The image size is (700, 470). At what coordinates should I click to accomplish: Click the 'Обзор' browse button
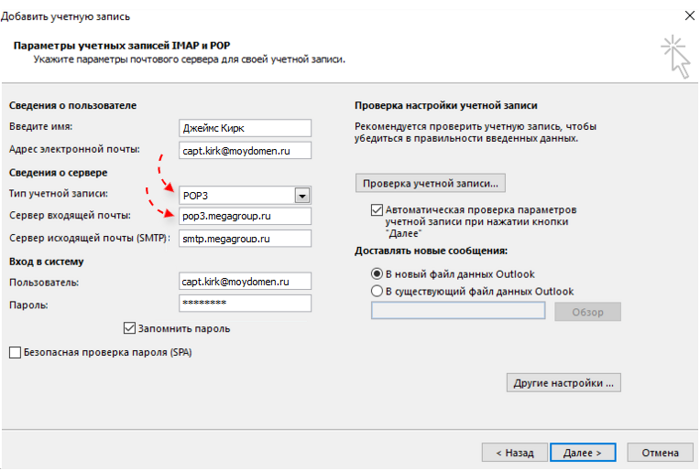click(x=589, y=311)
